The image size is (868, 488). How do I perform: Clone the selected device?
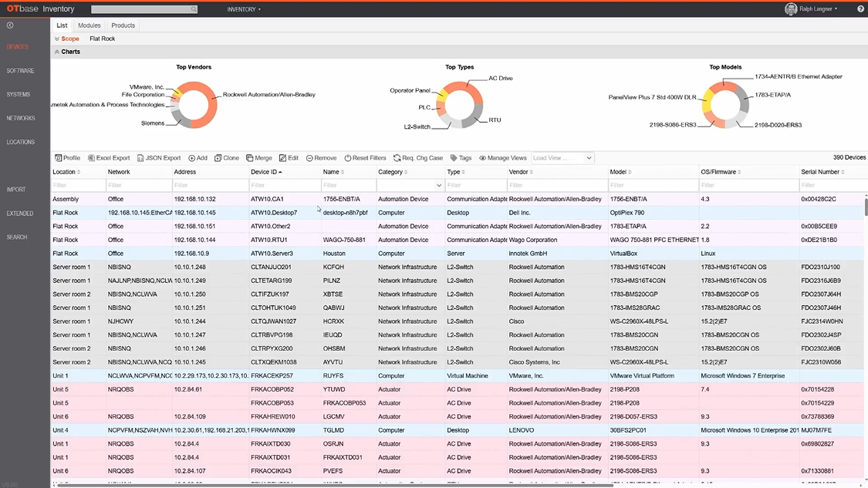226,158
